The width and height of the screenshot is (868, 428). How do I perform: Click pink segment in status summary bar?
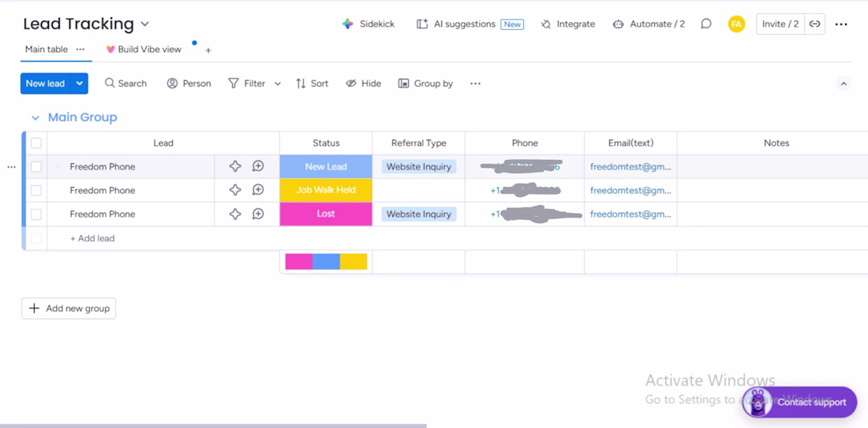click(x=299, y=262)
